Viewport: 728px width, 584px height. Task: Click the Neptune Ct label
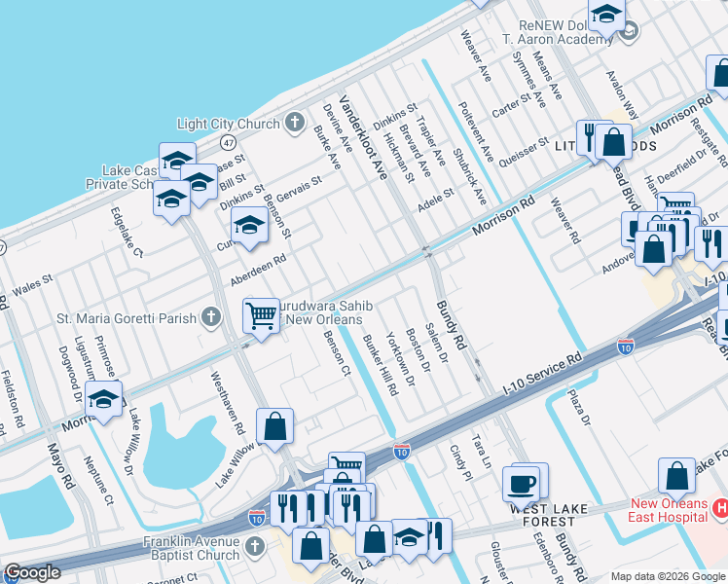pos(98,481)
